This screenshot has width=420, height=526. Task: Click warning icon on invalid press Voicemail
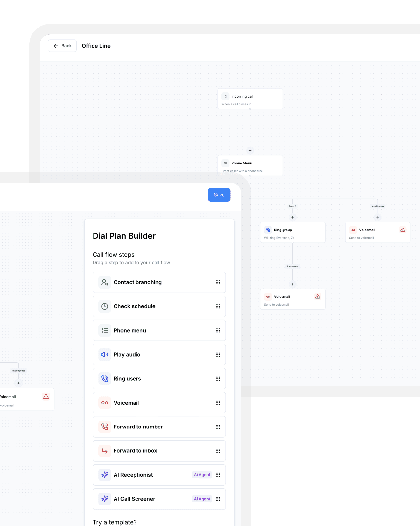[x=403, y=230]
